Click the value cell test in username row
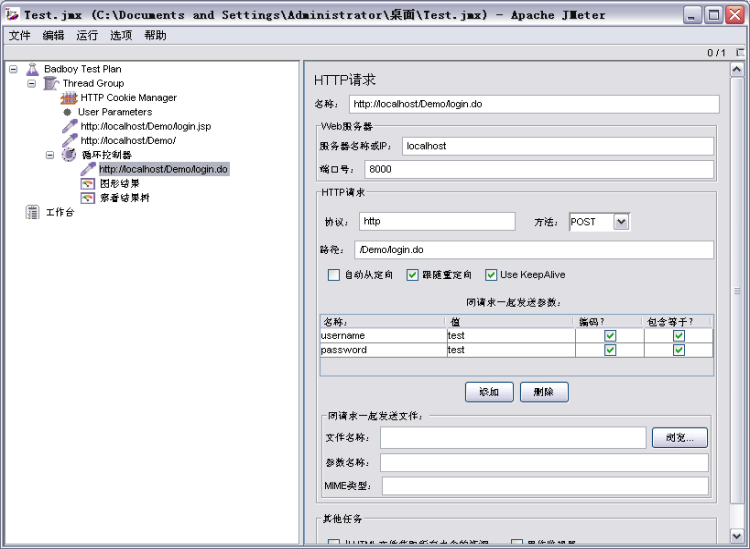The height and width of the screenshot is (549, 750). click(511, 336)
